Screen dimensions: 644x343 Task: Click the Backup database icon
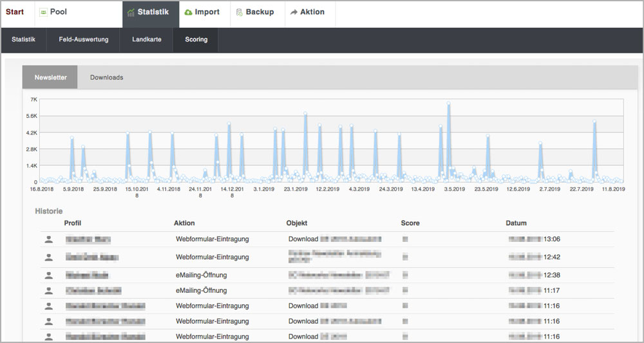click(240, 12)
